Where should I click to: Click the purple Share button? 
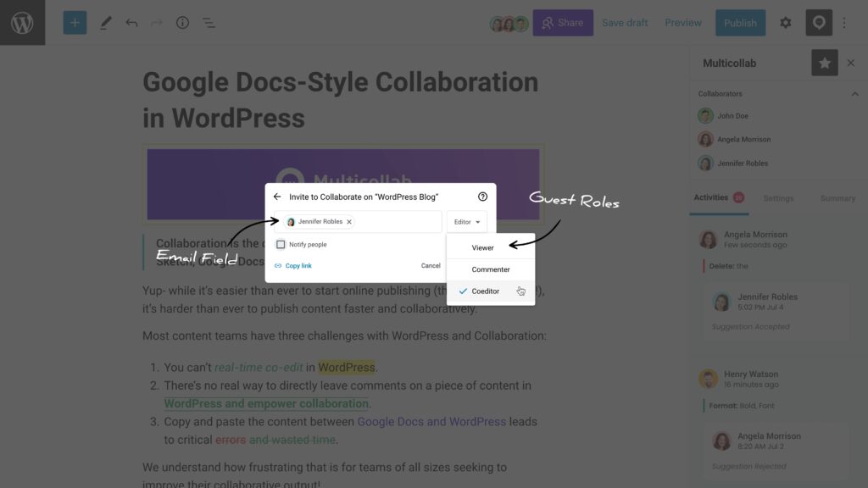coord(563,23)
